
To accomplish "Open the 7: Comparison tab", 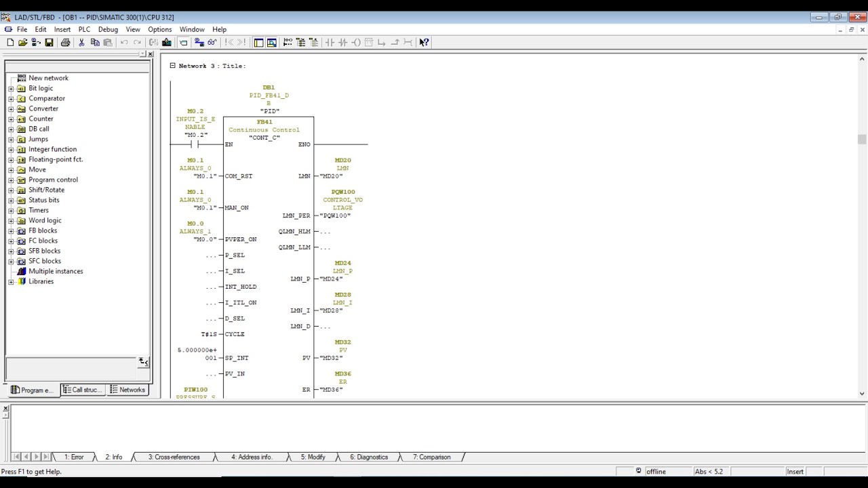I will point(431,457).
